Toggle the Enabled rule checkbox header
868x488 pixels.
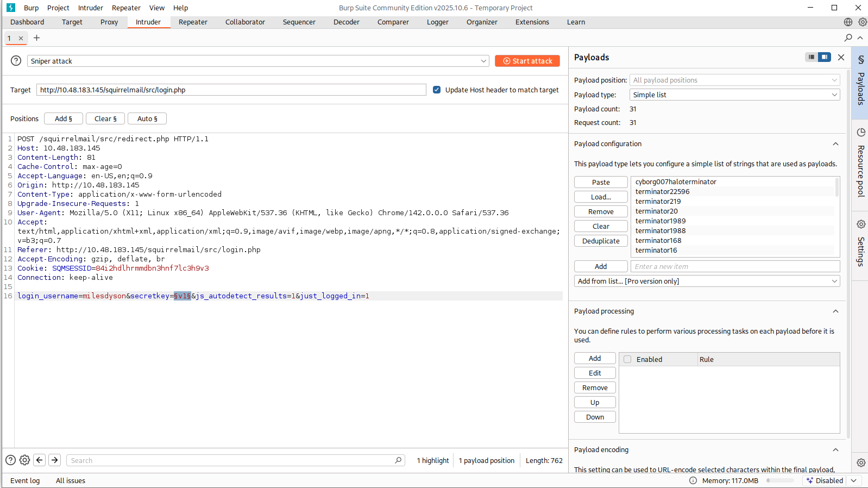(x=627, y=359)
